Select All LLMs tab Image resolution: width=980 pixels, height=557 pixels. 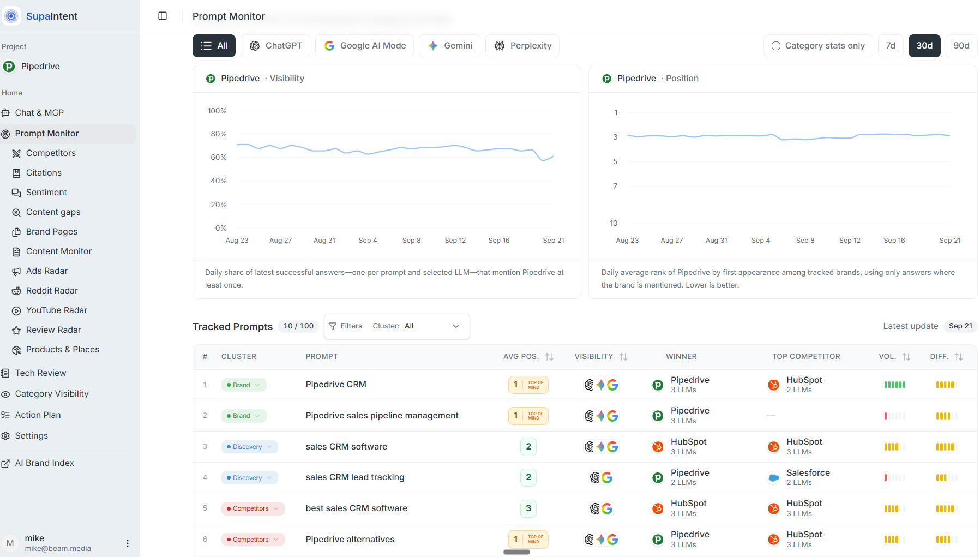pos(214,46)
